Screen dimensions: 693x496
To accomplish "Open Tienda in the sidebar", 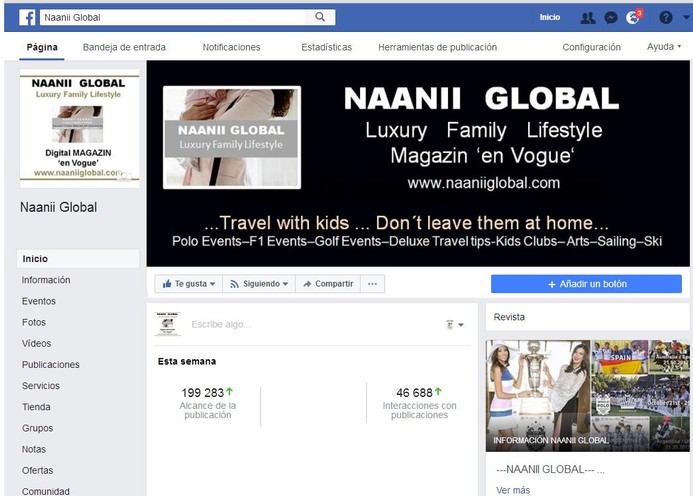I will coord(36,407).
